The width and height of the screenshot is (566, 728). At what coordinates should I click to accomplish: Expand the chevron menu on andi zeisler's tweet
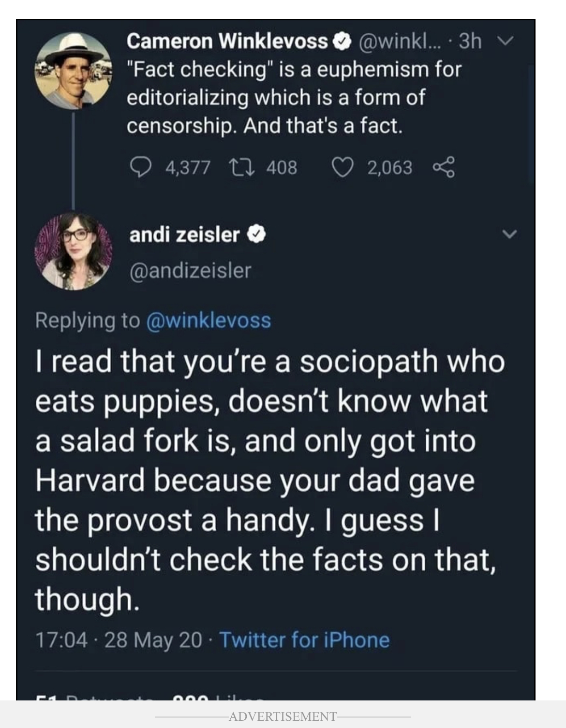point(507,235)
